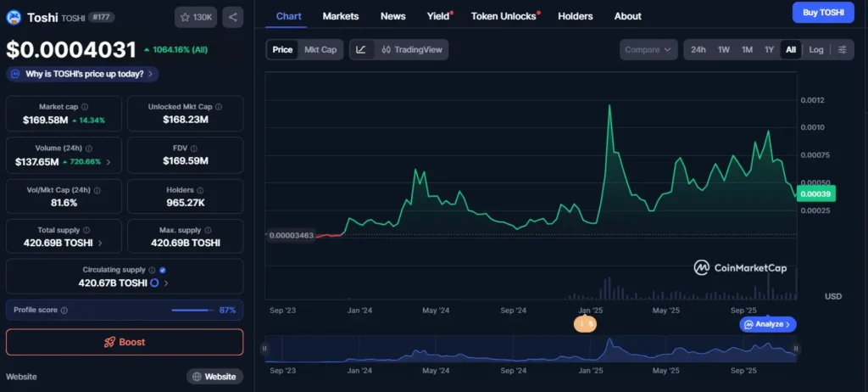Click the $168.23M unlocked market cap value
Image resolution: width=868 pixels, height=392 pixels.
(x=186, y=120)
